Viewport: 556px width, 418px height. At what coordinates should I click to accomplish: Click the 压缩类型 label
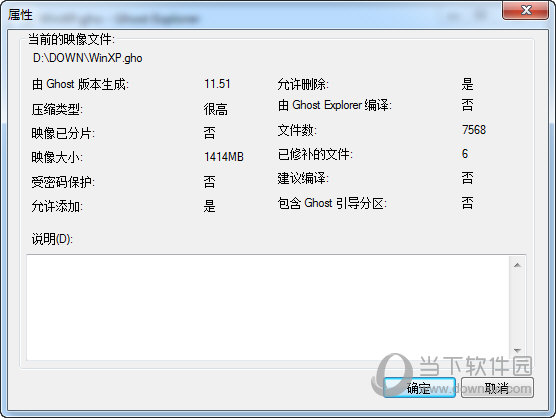coord(57,109)
